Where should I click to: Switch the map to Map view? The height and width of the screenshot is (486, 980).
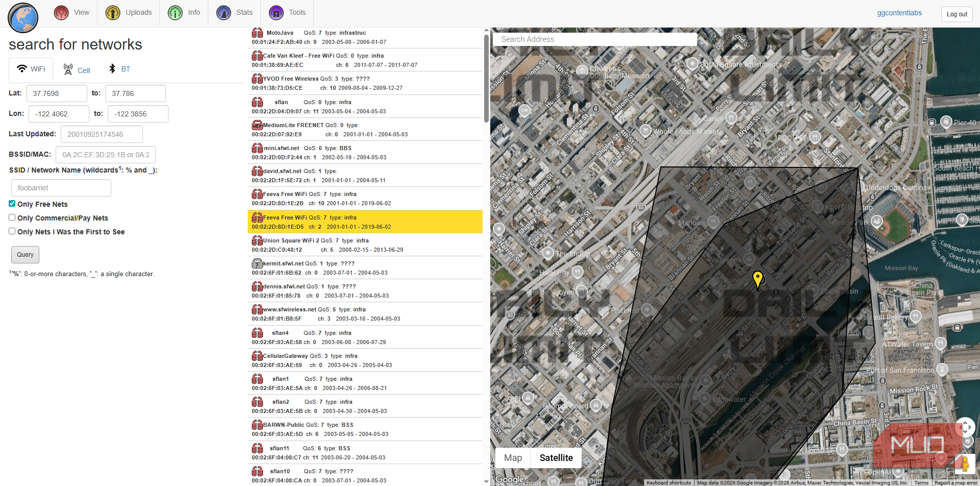[513, 458]
